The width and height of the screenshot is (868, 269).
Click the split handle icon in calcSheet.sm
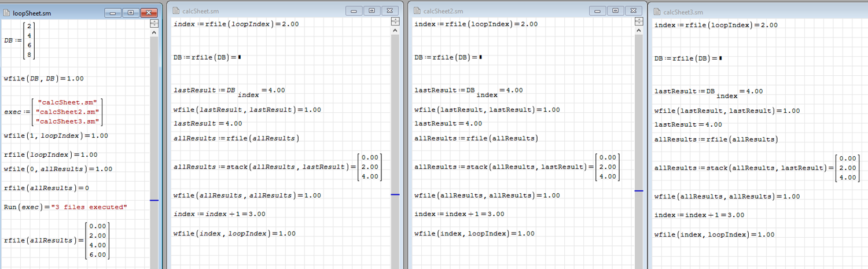(x=395, y=21)
